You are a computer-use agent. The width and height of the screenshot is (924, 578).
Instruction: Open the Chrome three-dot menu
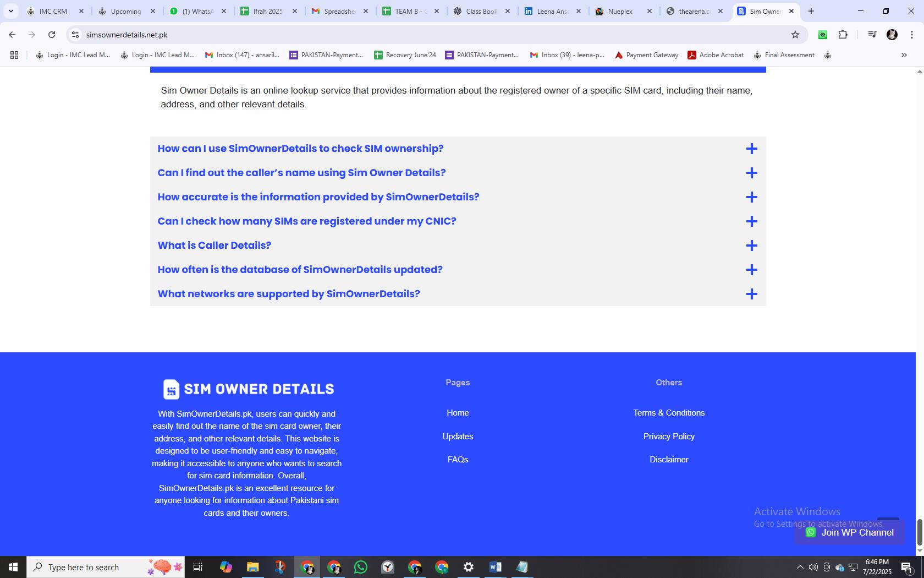point(912,35)
